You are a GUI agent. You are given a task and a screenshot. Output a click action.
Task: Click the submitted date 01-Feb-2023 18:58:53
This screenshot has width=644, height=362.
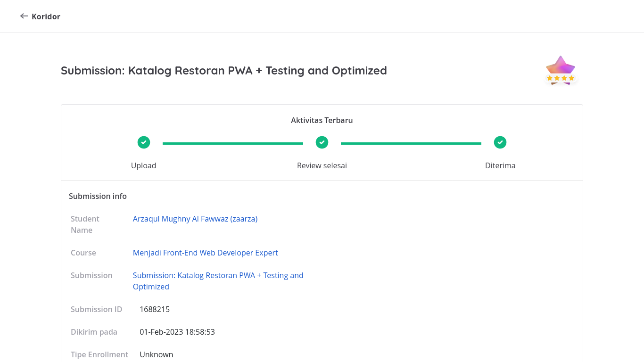pyautogui.click(x=177, y=332)
